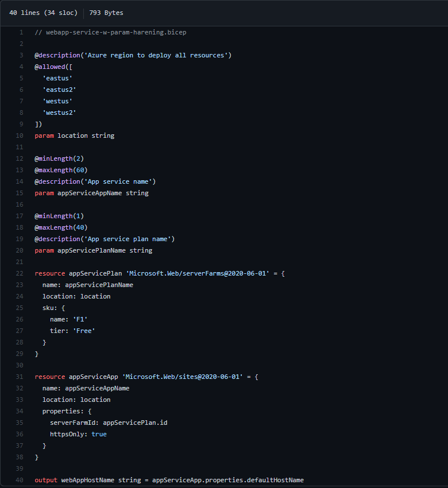
Task: Click the '793 Bytes' file size text
Action: tap(106, 13)
